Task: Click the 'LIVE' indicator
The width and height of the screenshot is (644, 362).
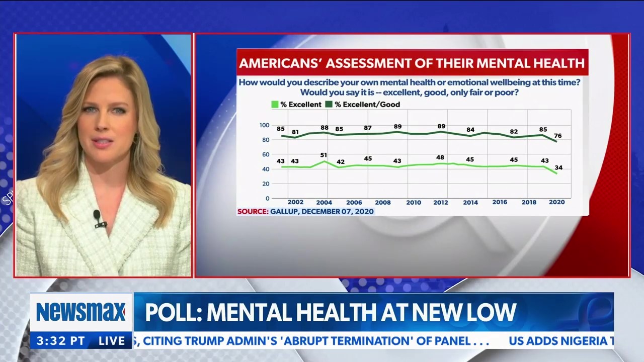Action: [x=112, y=340]
